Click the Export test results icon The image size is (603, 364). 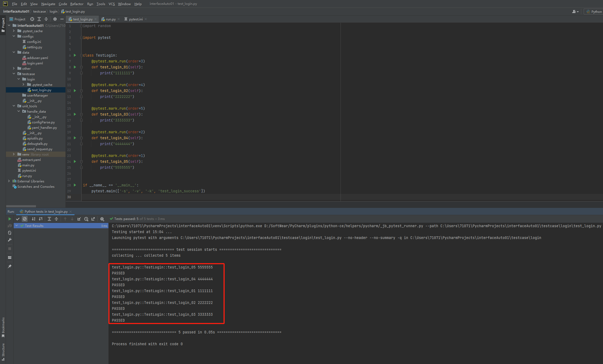(93, 219)
